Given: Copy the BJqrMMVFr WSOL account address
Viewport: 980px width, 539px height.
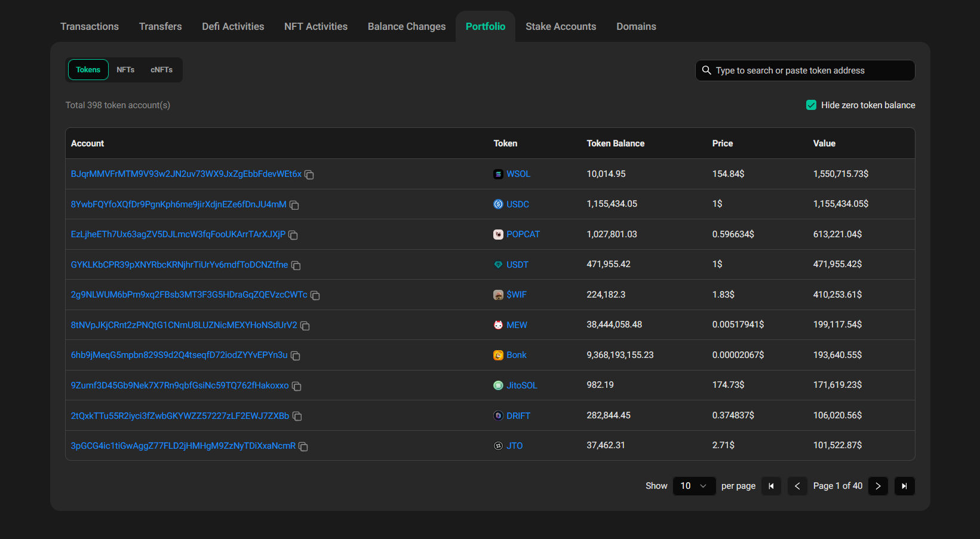Looking at the screenshot, I should click(x=309, y=174).
